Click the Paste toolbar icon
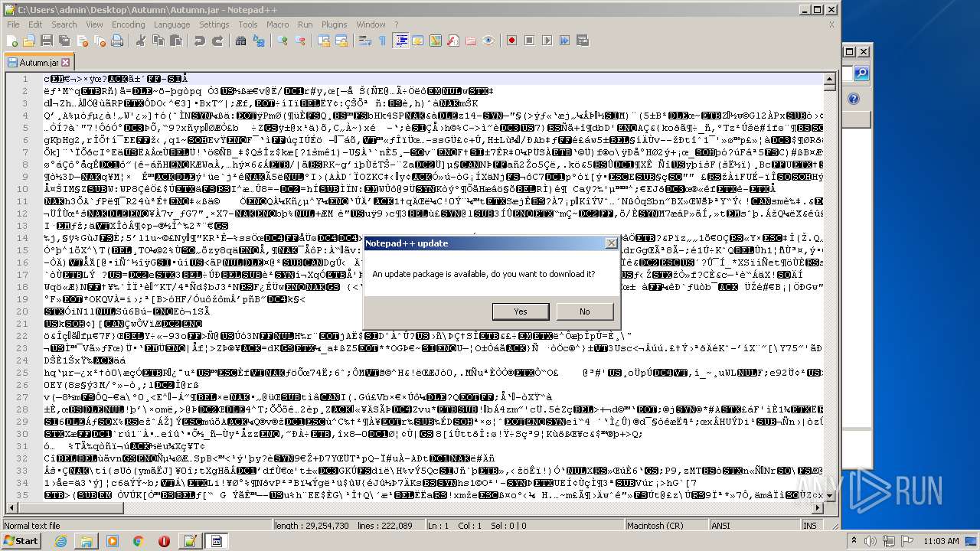Image resolution: width=980 pixels, height=551 pixels. tap(175, 40)
